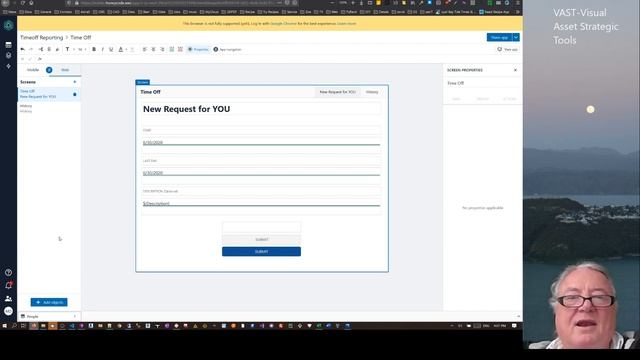This screenshot has width=640, height=360.
Task: Click the gray SUBMIT button
Action: pos(261,239)
